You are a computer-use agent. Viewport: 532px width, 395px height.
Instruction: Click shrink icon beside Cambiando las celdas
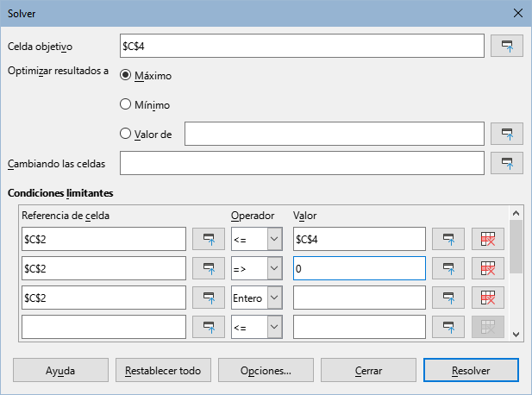pyautogui.click(x=507, y=163)
